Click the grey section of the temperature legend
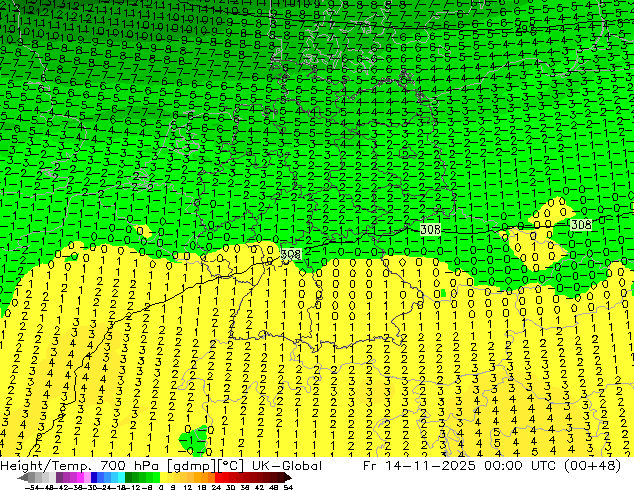 42,477
